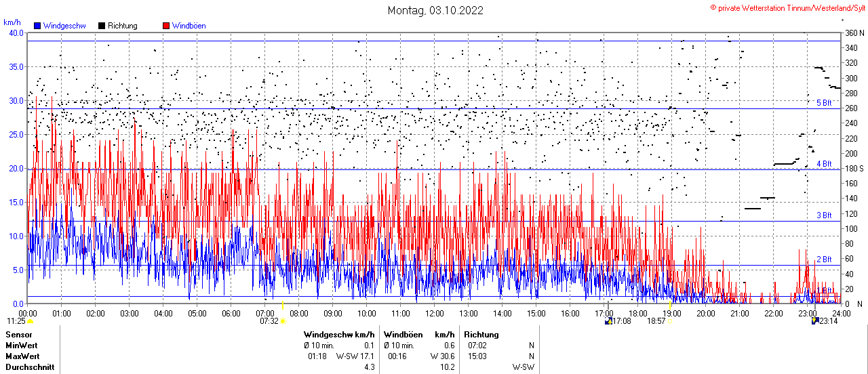
Task: Click the W-SW average direction value
Action: pyautogui.click(x=523, y=368)
